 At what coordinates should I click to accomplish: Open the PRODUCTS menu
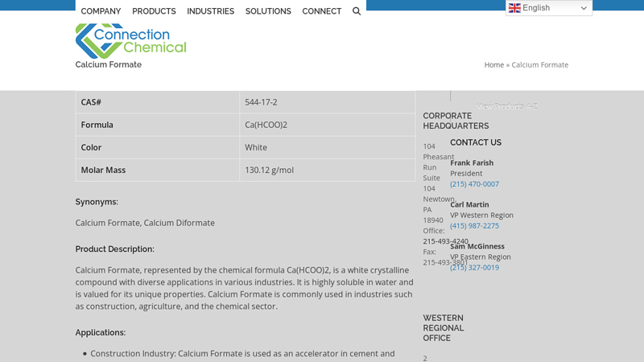[x=154, y=11]
